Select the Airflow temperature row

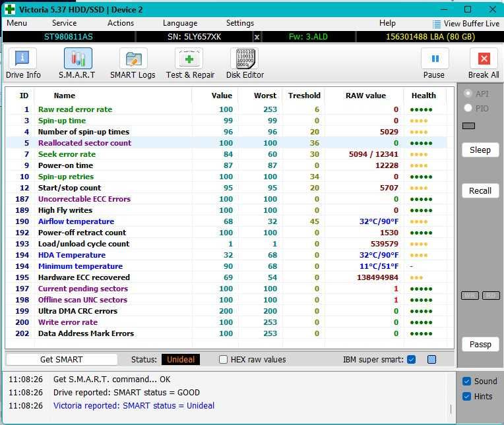point(226,221)
